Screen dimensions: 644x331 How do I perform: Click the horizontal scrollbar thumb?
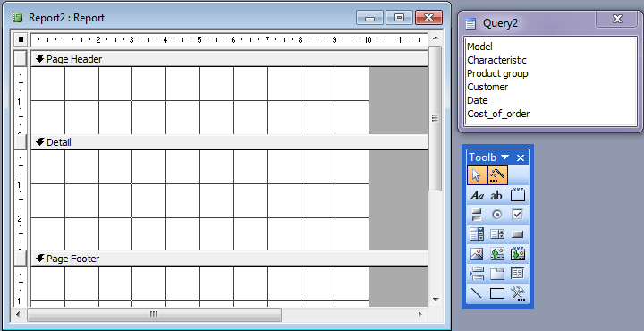pyautogui.click(x=154, y=315)
